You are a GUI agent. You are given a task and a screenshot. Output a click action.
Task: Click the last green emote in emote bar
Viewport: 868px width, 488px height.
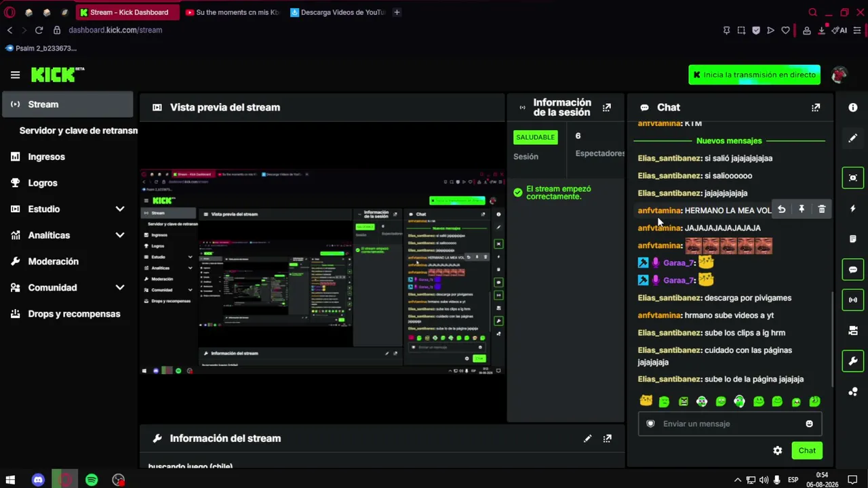(814, 401)
